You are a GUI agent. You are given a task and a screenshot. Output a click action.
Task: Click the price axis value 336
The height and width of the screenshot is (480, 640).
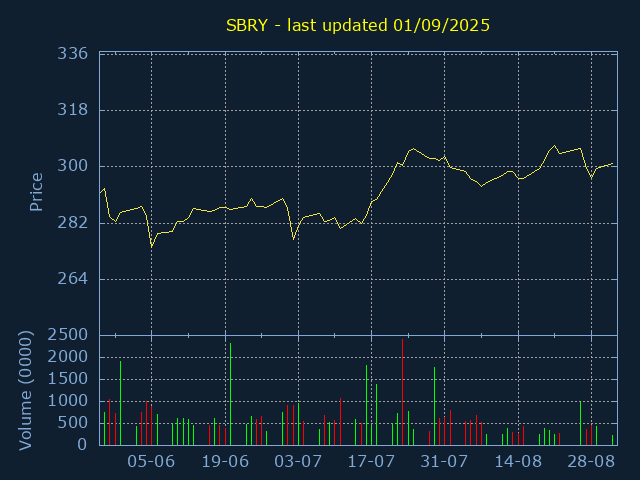[73, 53]
